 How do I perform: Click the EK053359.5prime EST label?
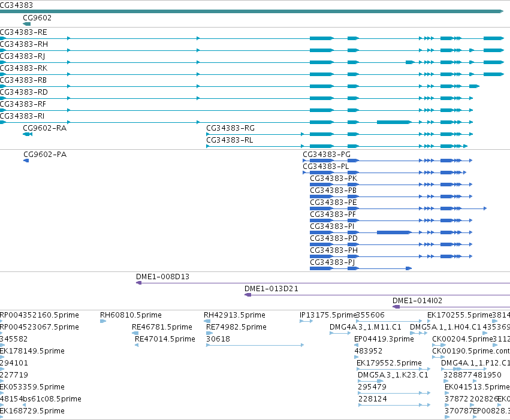pyautogui.click(x=32, y=388)
